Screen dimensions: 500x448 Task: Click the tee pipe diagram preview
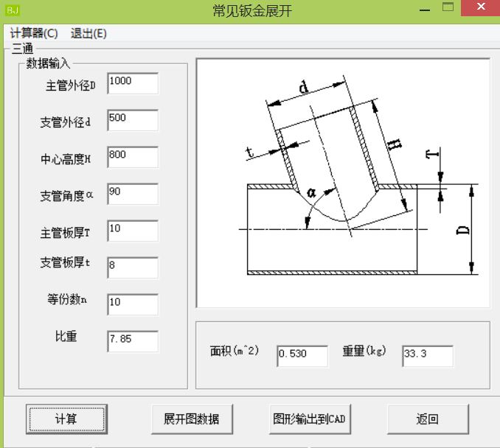tap(343, 183)
